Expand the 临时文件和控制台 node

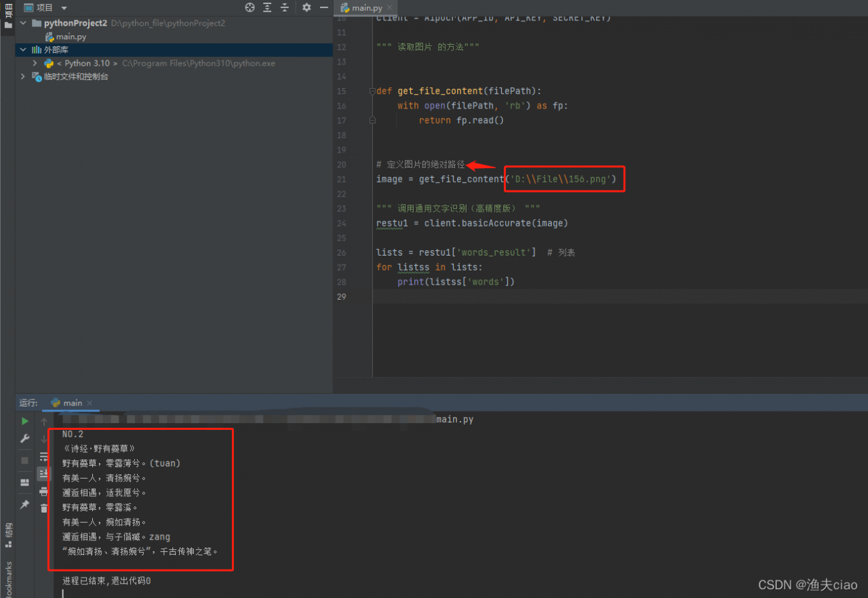[x=24, y=77]
